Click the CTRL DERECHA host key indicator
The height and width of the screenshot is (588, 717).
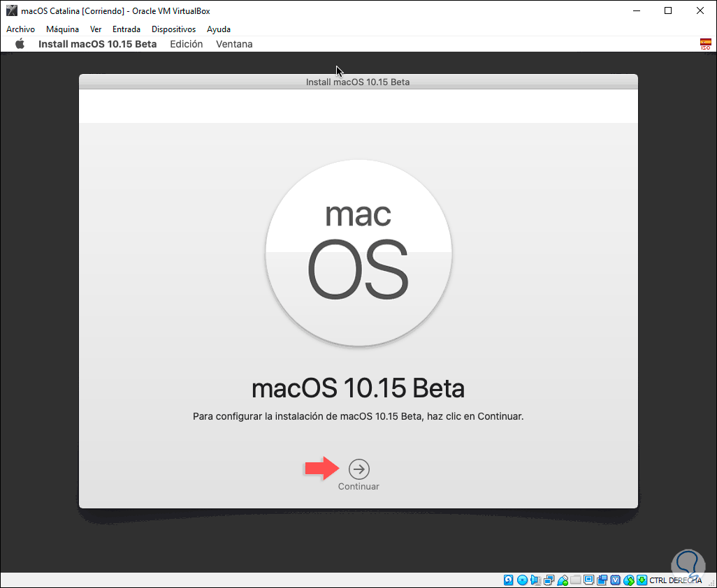coord(675,581)
